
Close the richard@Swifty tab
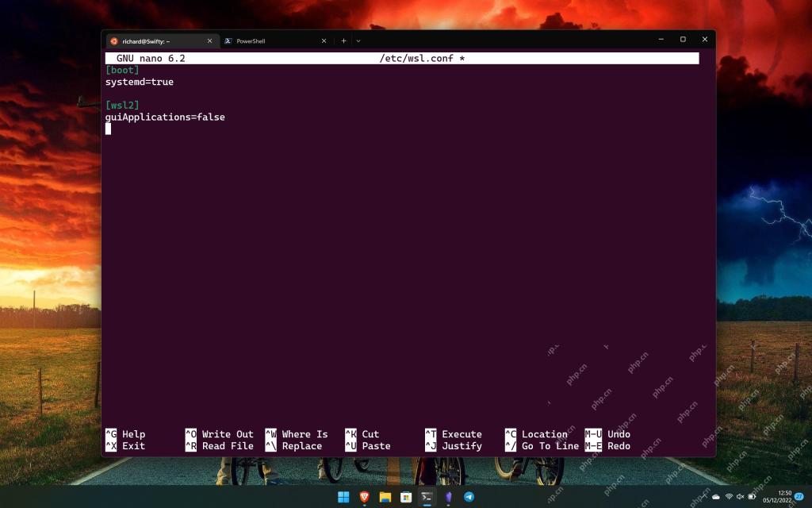tap(209, 41)
